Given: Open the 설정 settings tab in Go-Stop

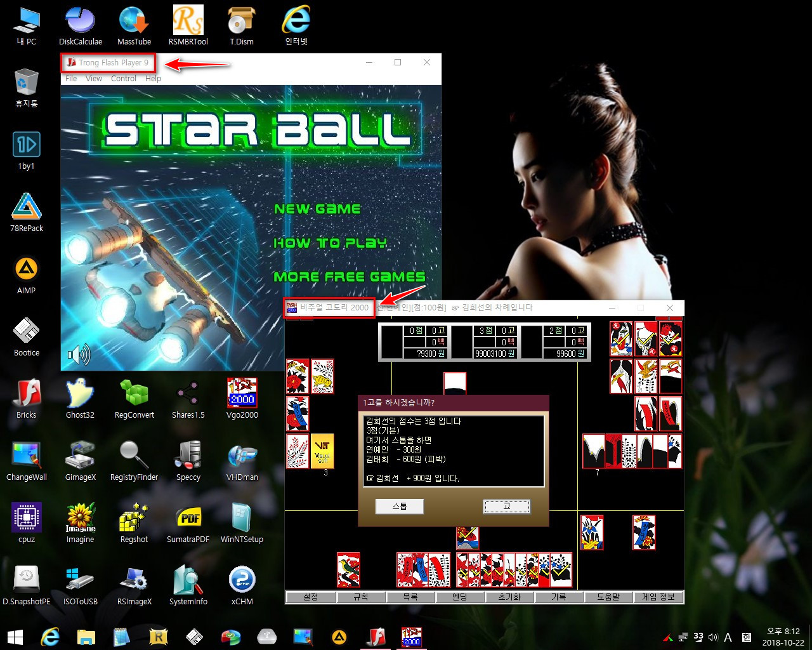Looking at the screenshot, I should tap(311, 597).
